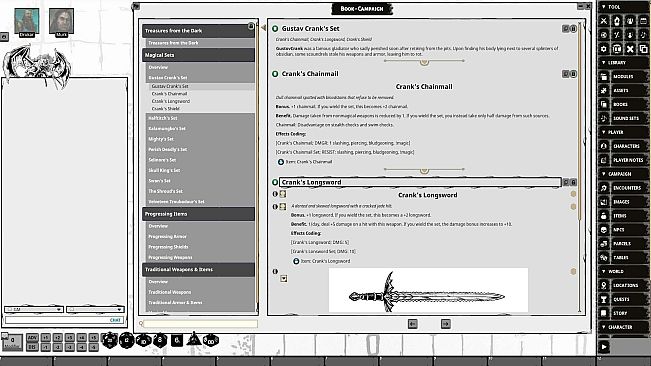This screenshot has height=366, width=651.
Task: Click the book index search field
Action: click(x=200, y=323)
